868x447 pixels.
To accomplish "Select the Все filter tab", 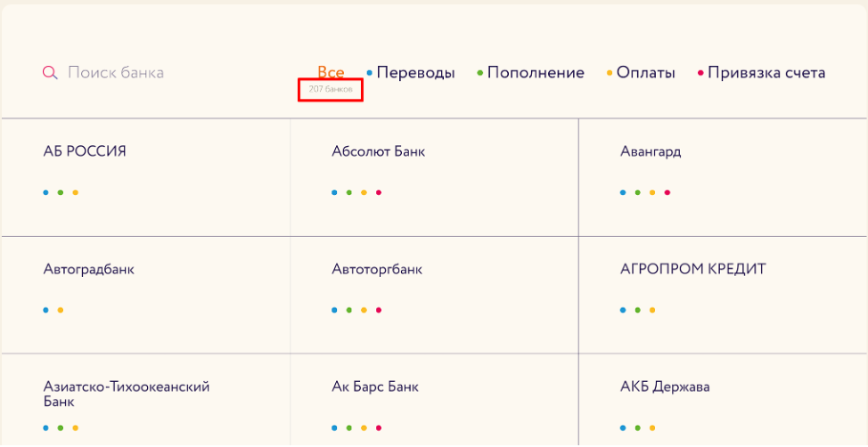I will point(331,73).
